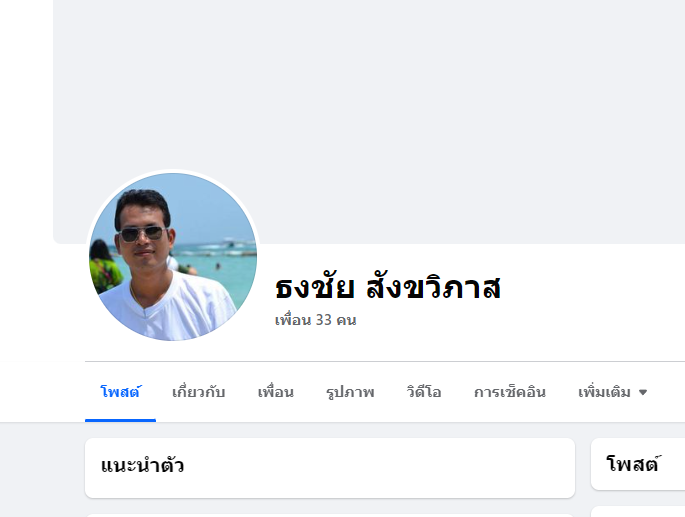Click the blue underline beneath โพสต์ tab

pyautogui.click(x=120, y=420)
